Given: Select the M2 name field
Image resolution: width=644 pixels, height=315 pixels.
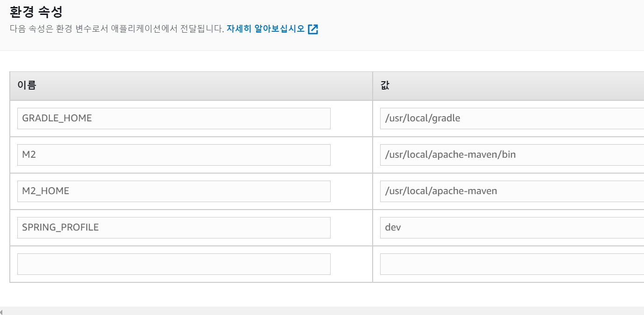Looking at the screenshot, I should (174, 155).
